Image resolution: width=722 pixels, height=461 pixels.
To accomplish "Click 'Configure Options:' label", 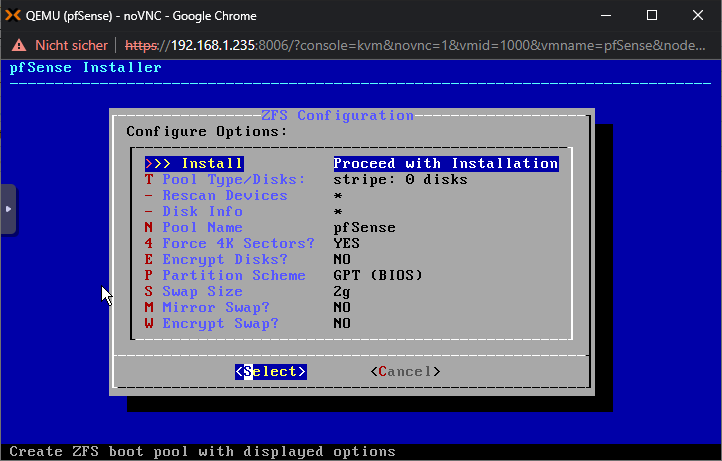I will click(x=207, y=132).
